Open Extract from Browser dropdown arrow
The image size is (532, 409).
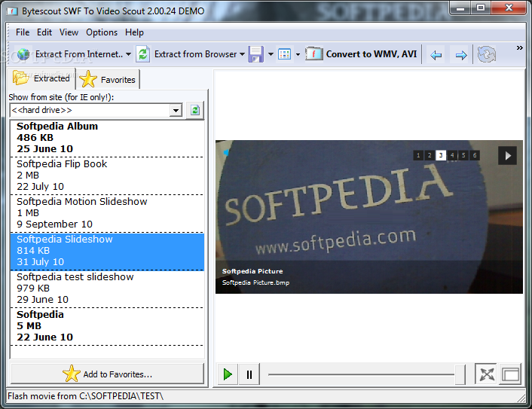pyautogui.click(x=242, y=54)
